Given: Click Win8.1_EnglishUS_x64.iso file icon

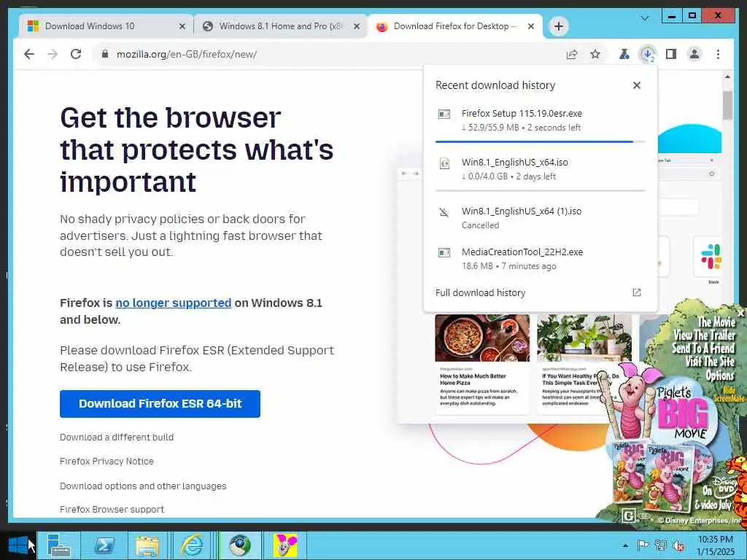Looking at the screenshot, I should pos(444,163).
